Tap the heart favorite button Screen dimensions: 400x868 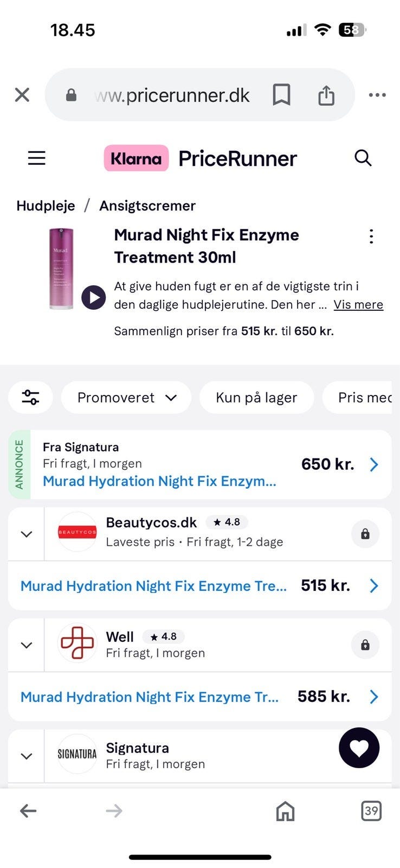359,748
